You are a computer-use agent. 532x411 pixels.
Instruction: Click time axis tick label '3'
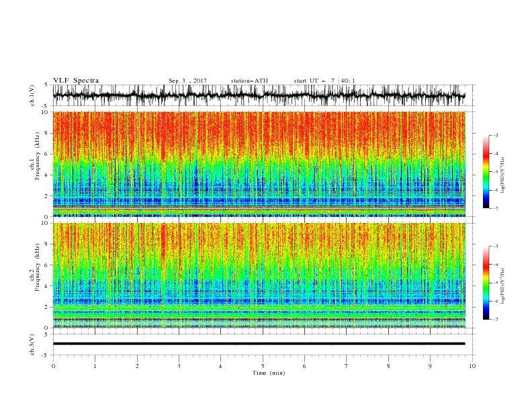(179, 366)
